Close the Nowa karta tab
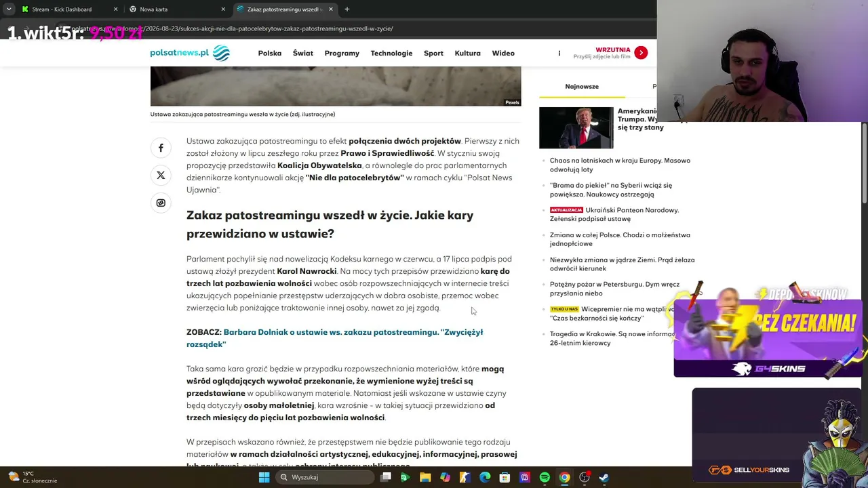The height and width of the screenshot is (488, 868). [x=223, y=9]
